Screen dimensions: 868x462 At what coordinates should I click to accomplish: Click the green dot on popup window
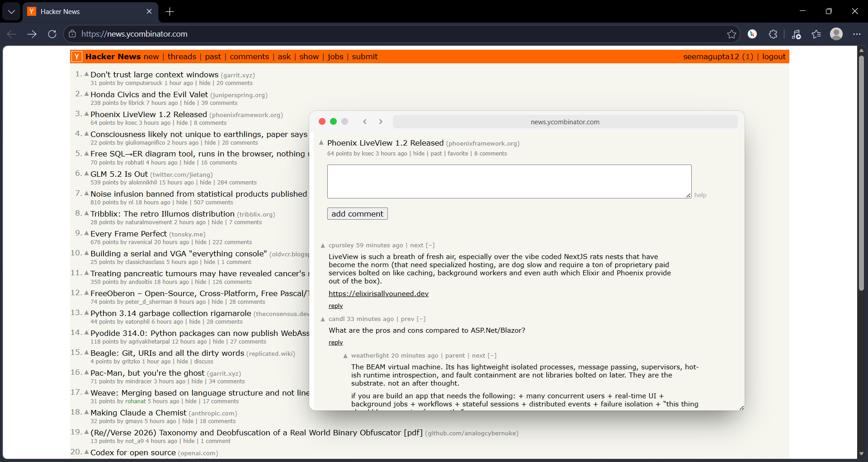tap(333, 122)
